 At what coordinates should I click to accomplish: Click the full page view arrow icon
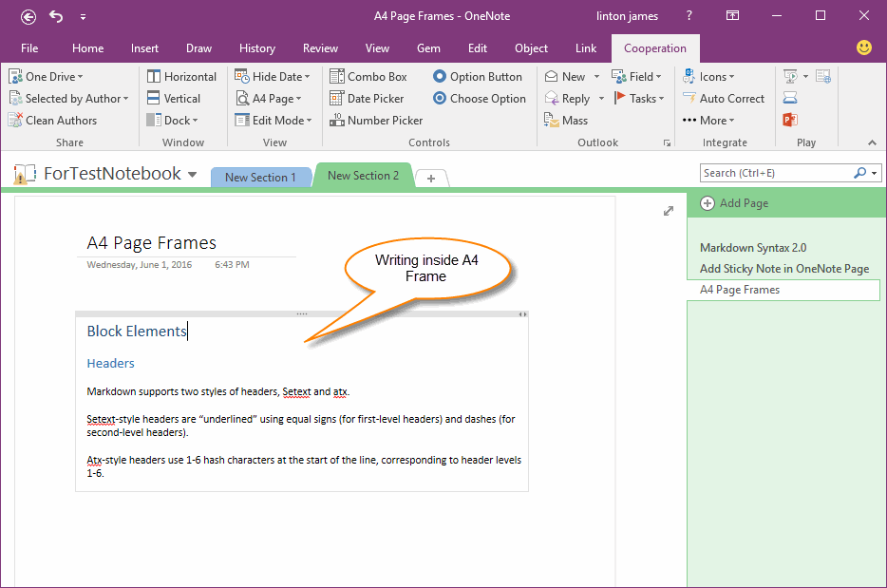click(x=668, y=211)
